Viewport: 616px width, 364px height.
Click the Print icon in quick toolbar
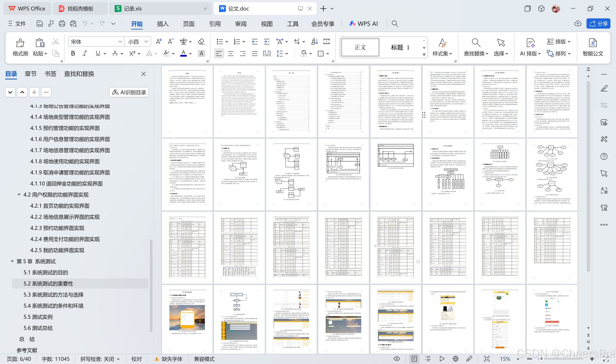click(62, 23)
